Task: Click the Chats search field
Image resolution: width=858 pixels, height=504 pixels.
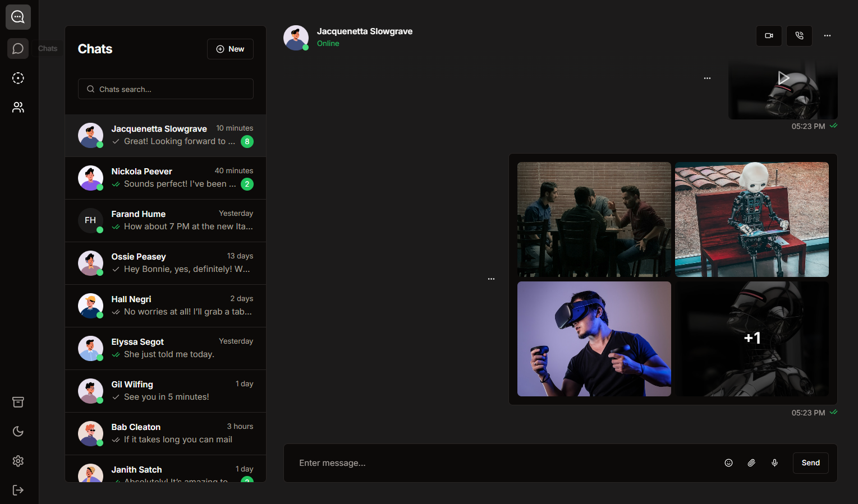Action: 165,89
